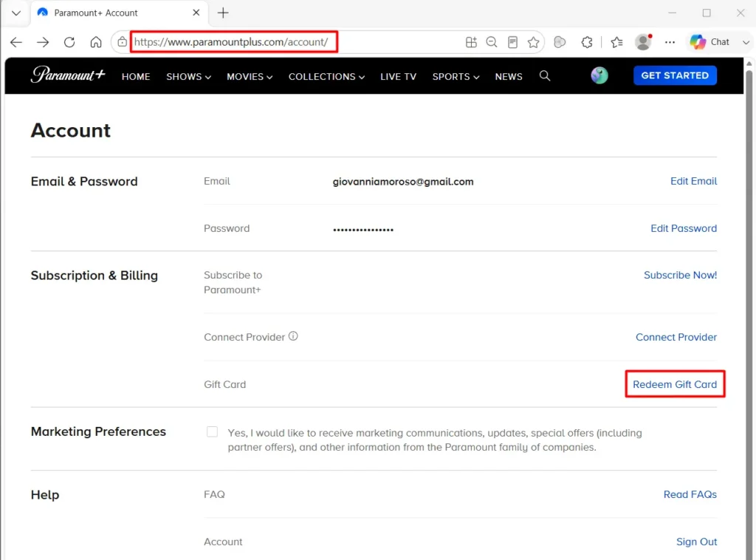Open LIVE TV in the navigation
756x560 pixels.
pos(398,77)
